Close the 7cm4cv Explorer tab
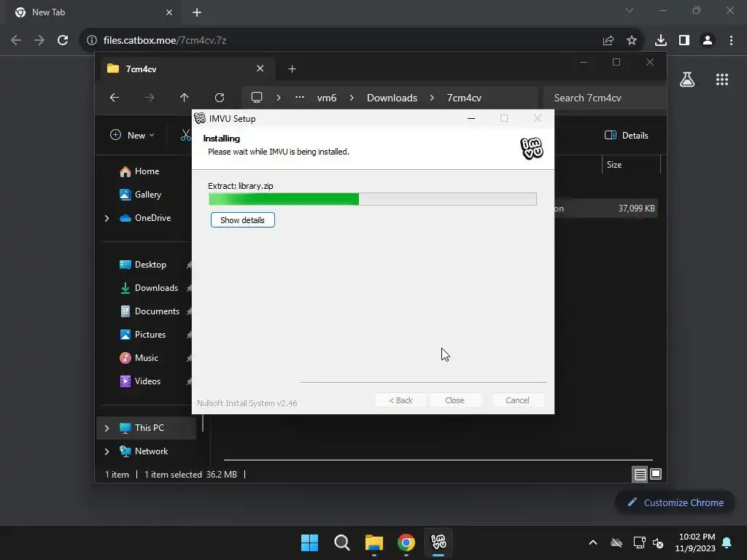This screenshot has height=560, width=747. click(260, 69)
